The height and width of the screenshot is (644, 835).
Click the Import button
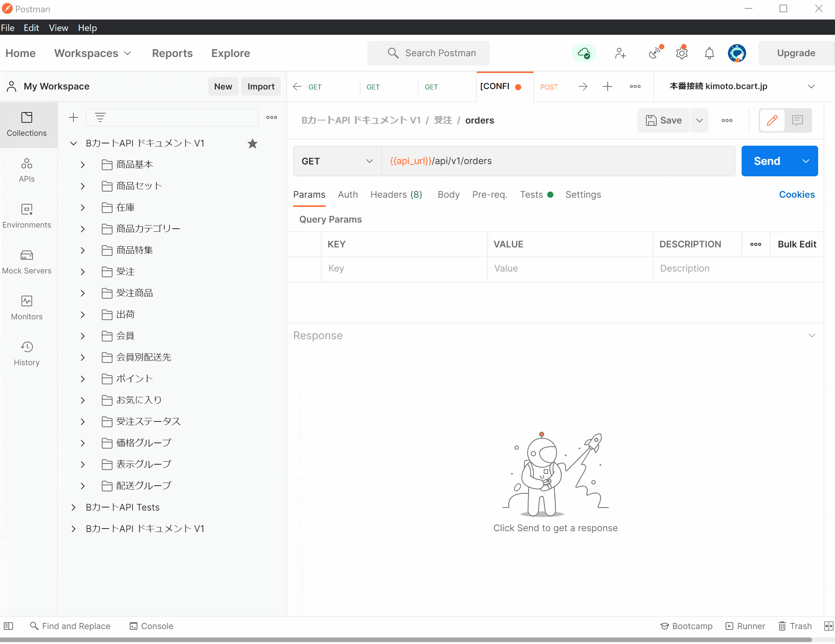click(x=261, y=86)
